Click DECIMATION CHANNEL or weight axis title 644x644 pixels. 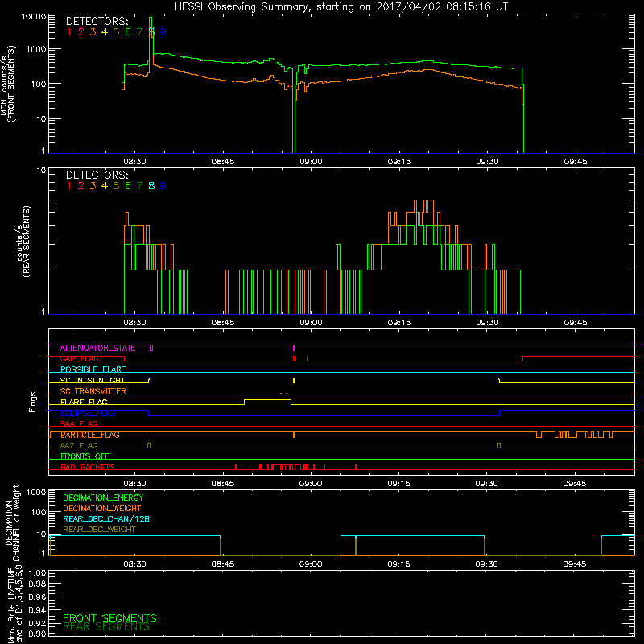(12, 522)
